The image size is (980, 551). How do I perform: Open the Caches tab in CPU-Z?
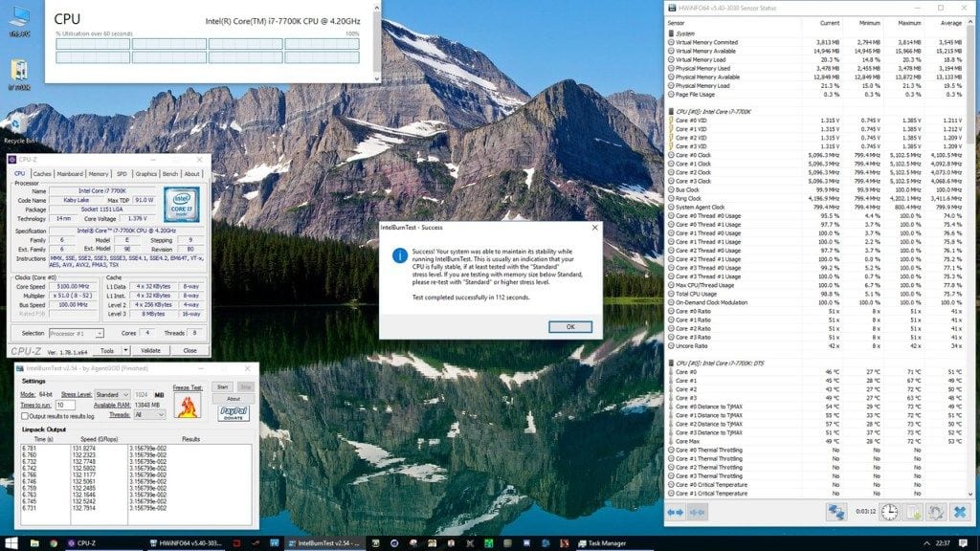click(x=42, y=174)
